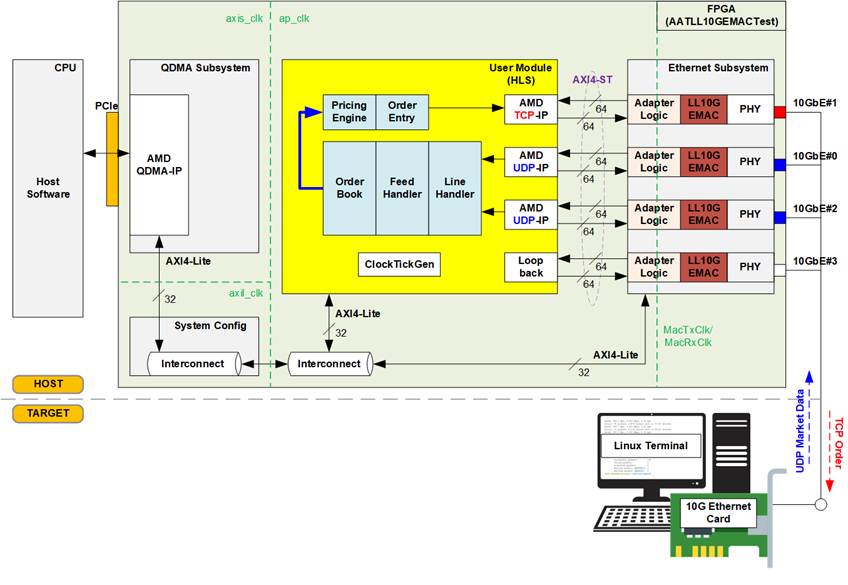Select the AMD UDP-IP block in 10GbE#2 row
Screen dimensions: 848x585
click(531, 214)
